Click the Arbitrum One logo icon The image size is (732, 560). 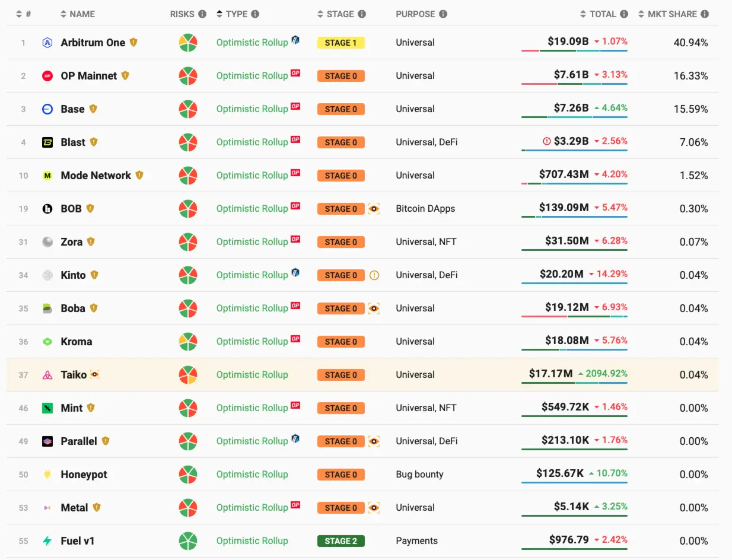(47, 43)
